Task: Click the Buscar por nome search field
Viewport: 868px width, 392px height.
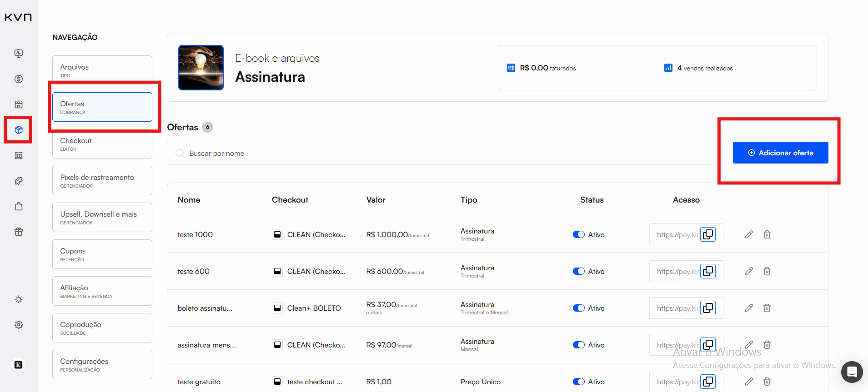Action: point(446,154)
